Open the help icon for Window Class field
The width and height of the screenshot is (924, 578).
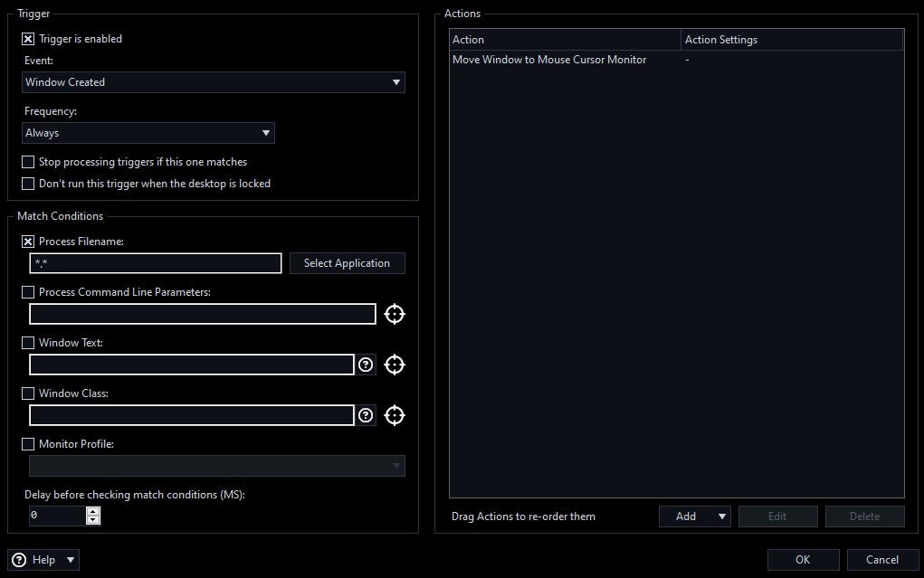tap(366, 415)
